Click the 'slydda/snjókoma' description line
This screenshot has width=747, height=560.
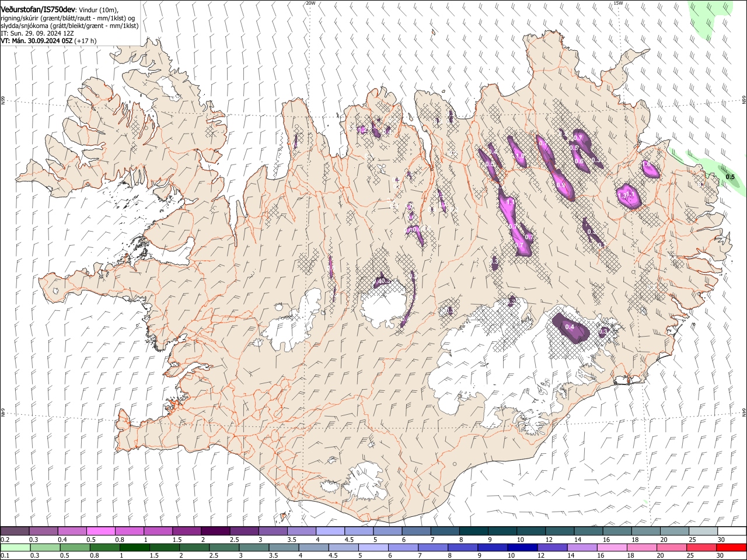[69, 26]
